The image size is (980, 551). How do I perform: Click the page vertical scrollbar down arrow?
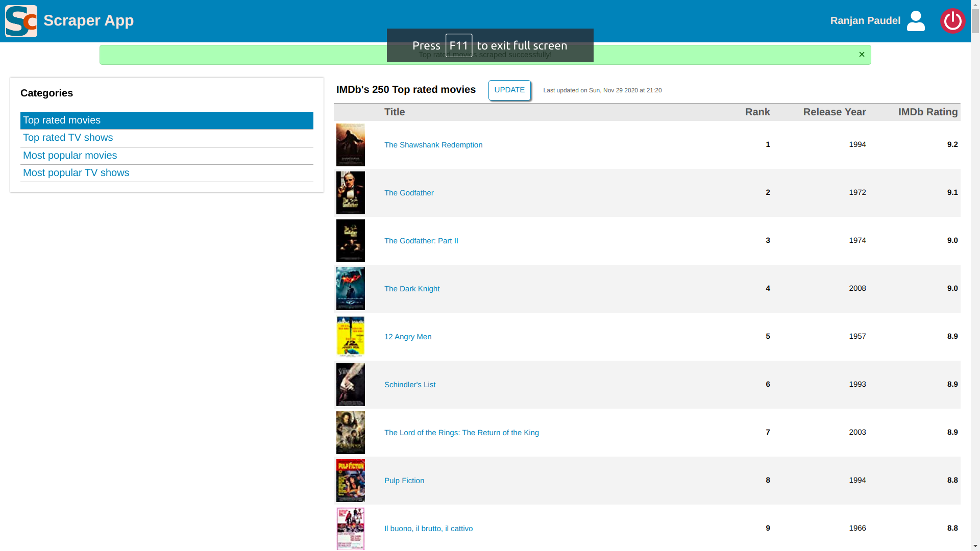click(x=975, y=546)
